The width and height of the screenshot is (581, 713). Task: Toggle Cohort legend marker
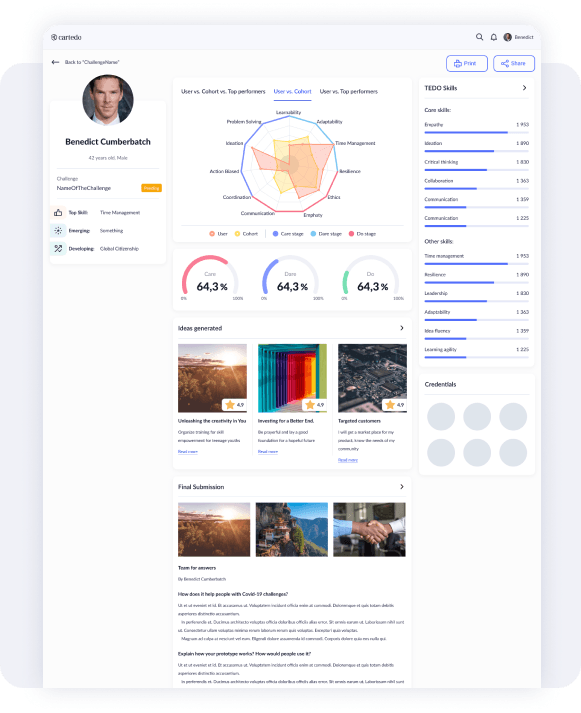tap(237, 234)
